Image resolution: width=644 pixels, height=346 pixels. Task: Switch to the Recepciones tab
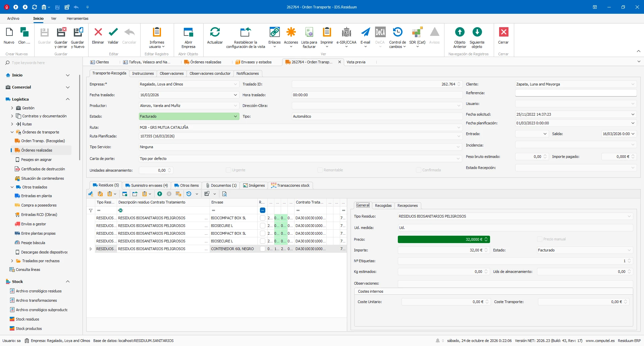pos(408,206)
